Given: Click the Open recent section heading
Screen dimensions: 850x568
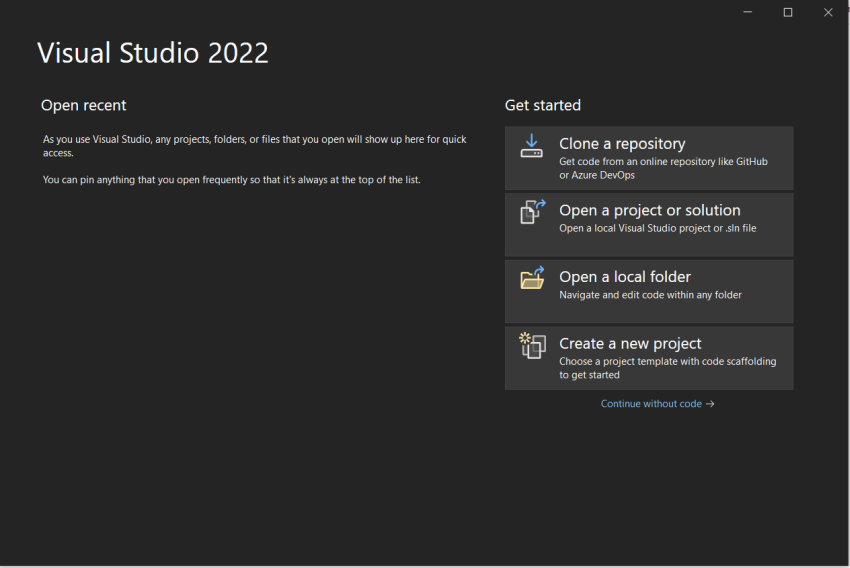Looking at the screenshot, I should [83, 105].
